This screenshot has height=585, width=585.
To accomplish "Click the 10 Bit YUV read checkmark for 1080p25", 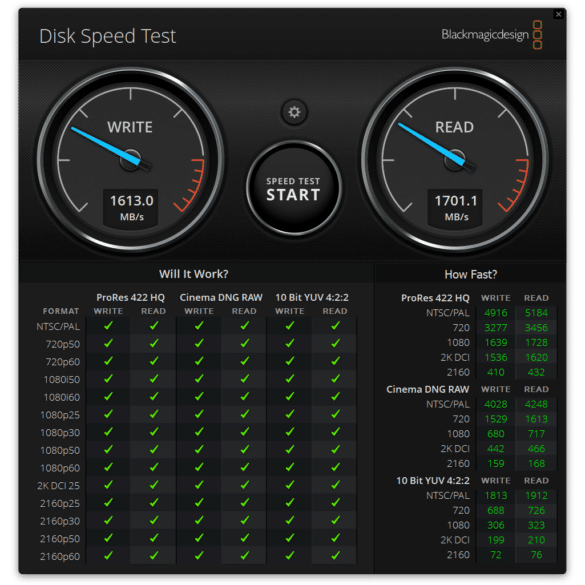I will click(335, 414).
